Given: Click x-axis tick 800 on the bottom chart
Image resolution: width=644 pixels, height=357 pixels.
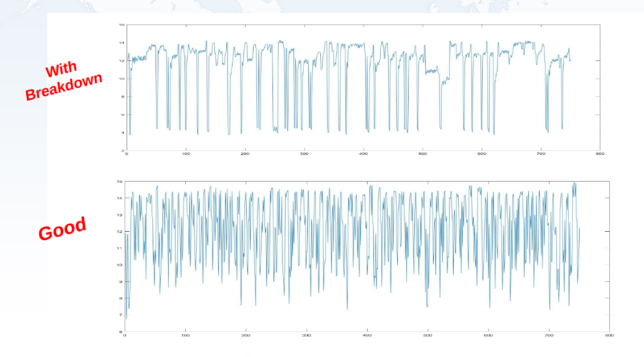Looking at the screenshot, I should click(x=609, y=335).
